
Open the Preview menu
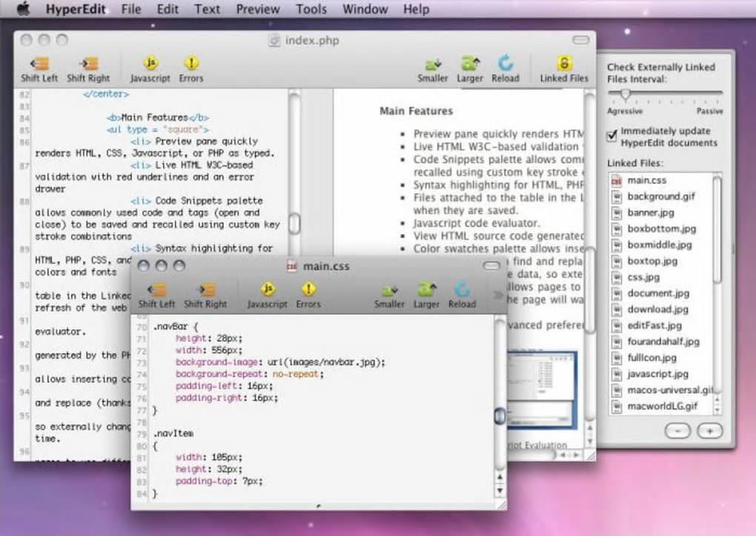[x=258, y=9]
